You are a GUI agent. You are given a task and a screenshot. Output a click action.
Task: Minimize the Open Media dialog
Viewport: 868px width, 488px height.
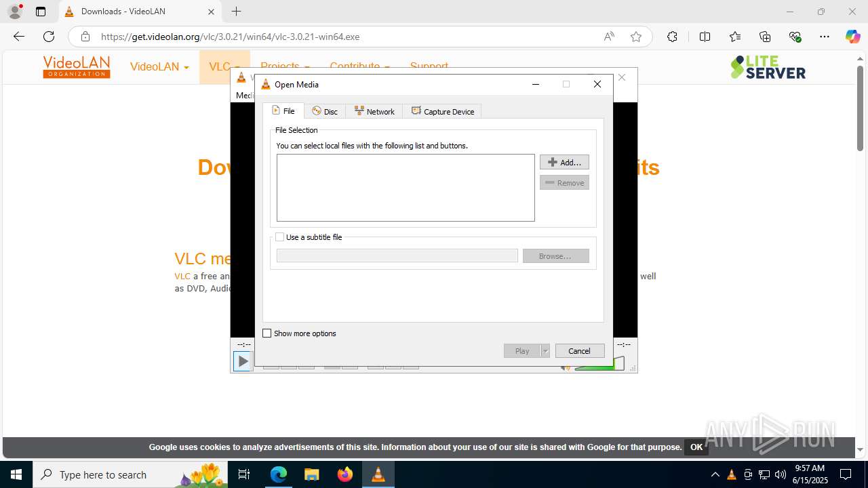[x=536, y=84]
